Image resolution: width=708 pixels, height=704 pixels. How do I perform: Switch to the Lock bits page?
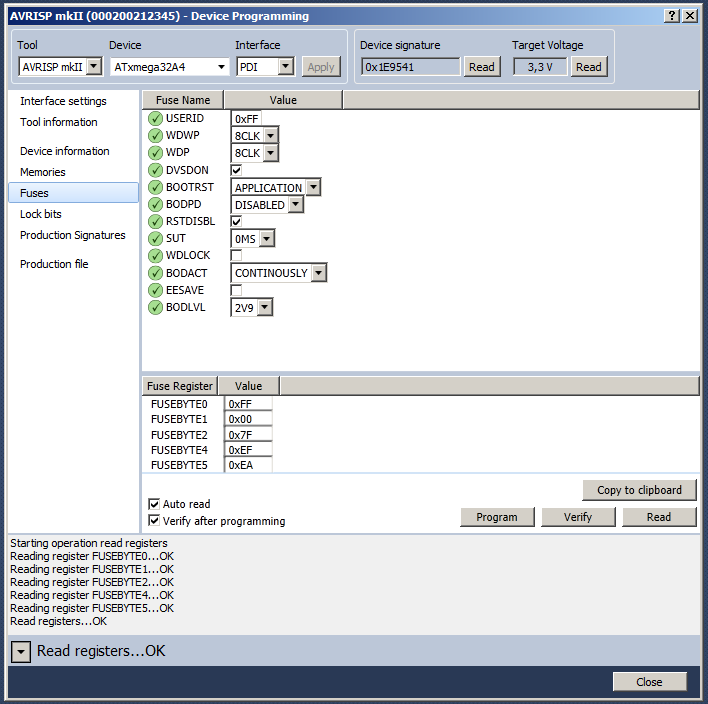coord(41,214)
